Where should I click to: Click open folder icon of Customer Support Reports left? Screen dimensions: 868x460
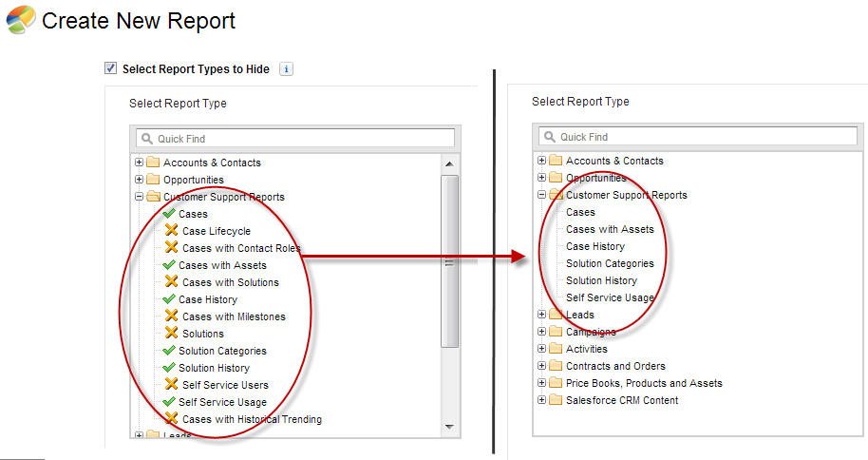(x=153, y=197)
